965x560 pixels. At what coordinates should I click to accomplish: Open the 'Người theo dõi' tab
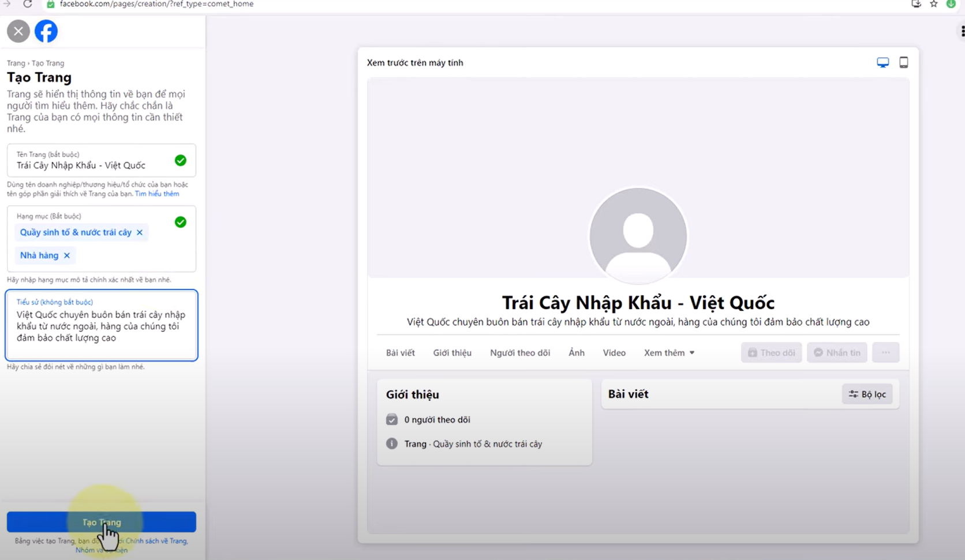(x=519, y=352)
